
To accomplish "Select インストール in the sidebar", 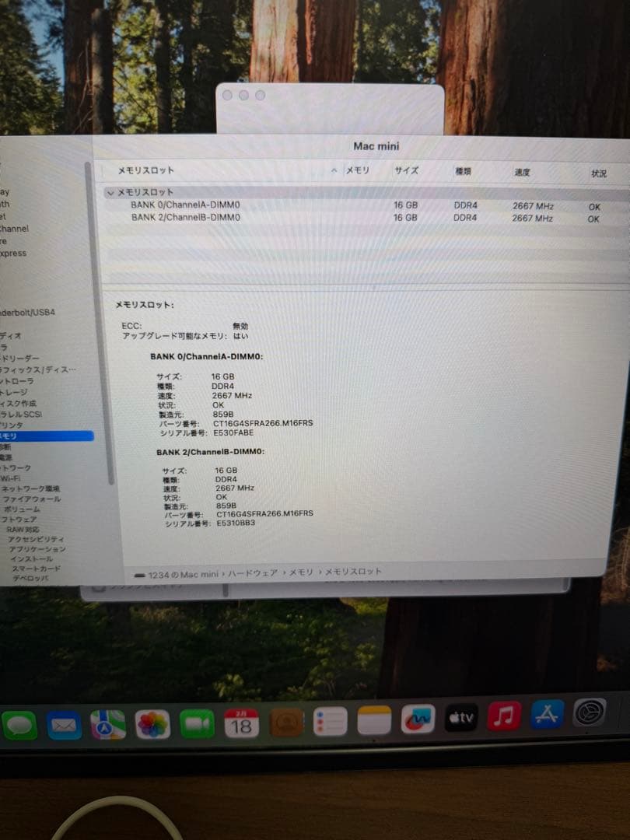I will [x=31, y=558].
